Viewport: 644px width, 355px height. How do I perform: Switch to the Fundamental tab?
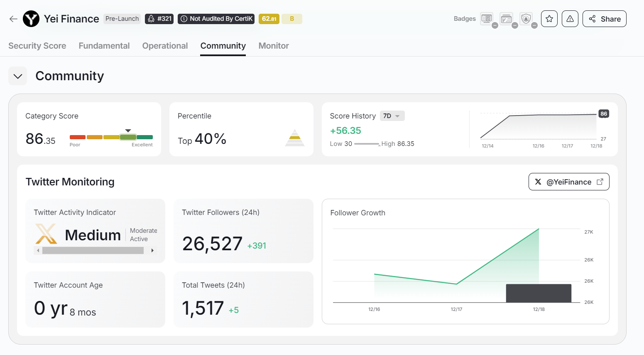[104, 46]
